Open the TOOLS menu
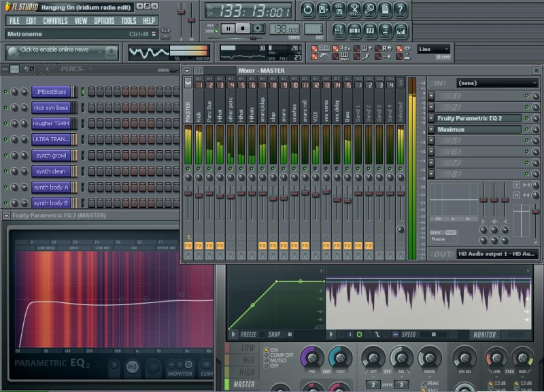The image size is (544, 392). (129, 21)
